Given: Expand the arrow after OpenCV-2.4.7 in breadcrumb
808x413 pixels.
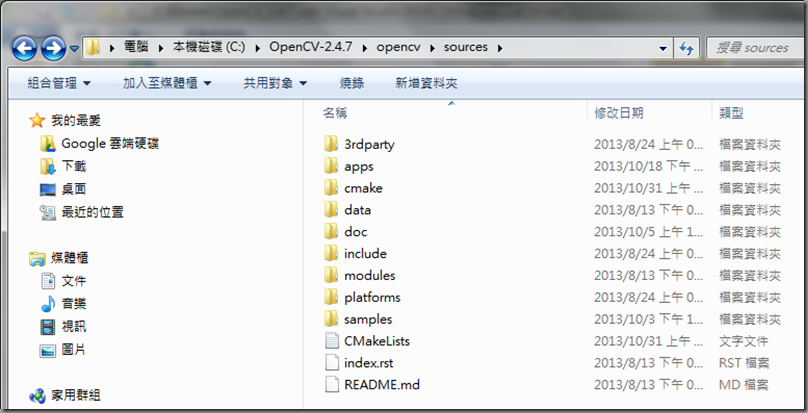Looking at the screenshot, I should click(x=365, y=48).
